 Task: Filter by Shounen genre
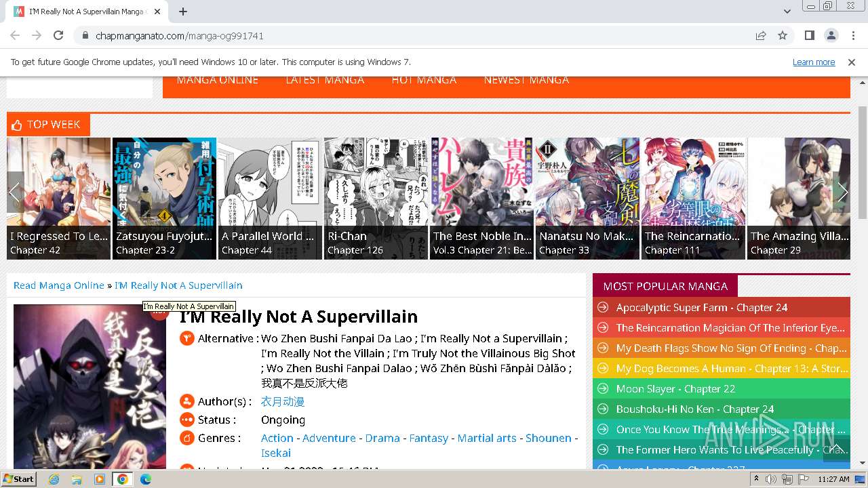pos(549,438)
